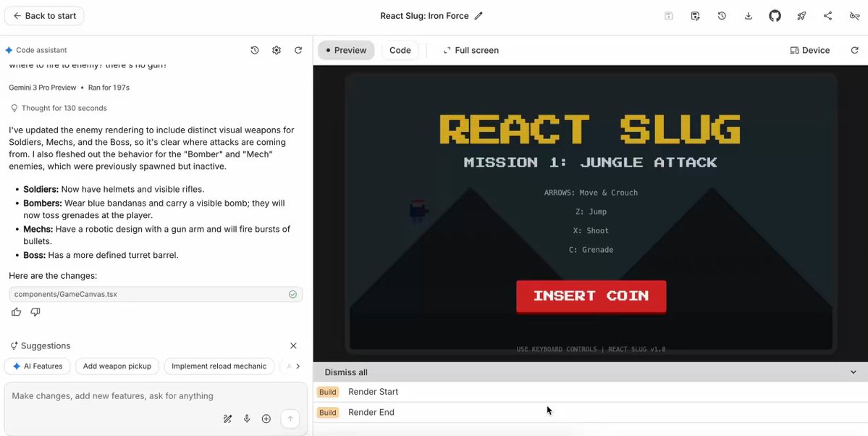868x436 pixels.
Task: Click the C: Grenade control hint
Action: click(x=591, y=250)
